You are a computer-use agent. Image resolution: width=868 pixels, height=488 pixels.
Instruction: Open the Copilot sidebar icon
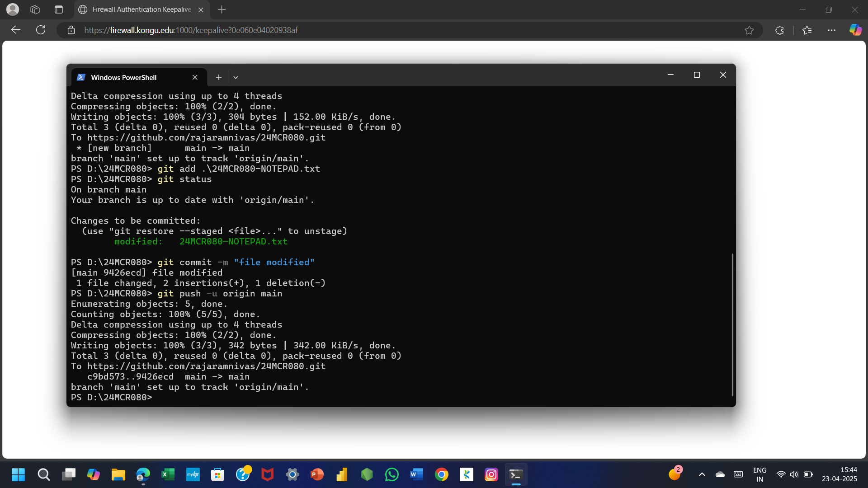tap(855, 30)
